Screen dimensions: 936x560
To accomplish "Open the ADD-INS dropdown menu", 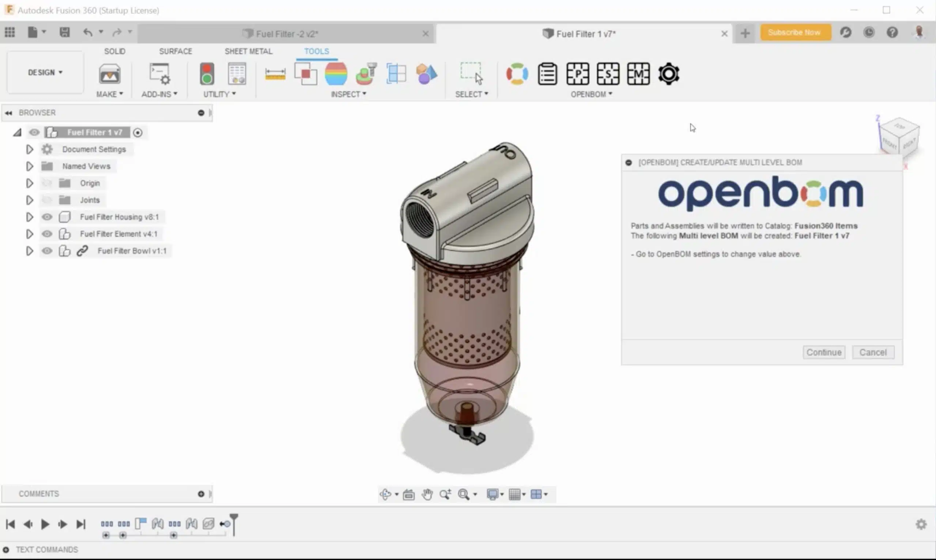I will pyautogui.click(x=159, y=94).
